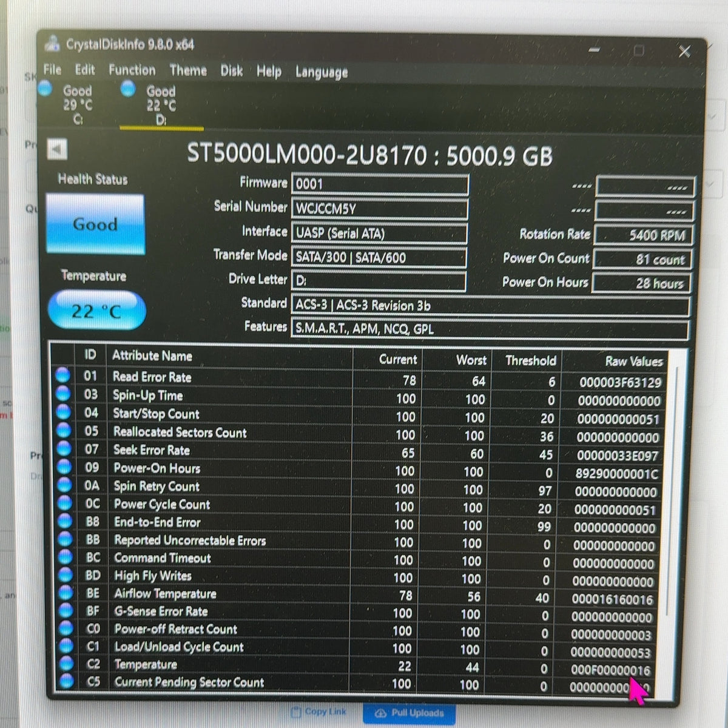Viewport: 728px width, 728px height.
Task: Click the status orb for End-to-End Error
Action: coord(65,521)
